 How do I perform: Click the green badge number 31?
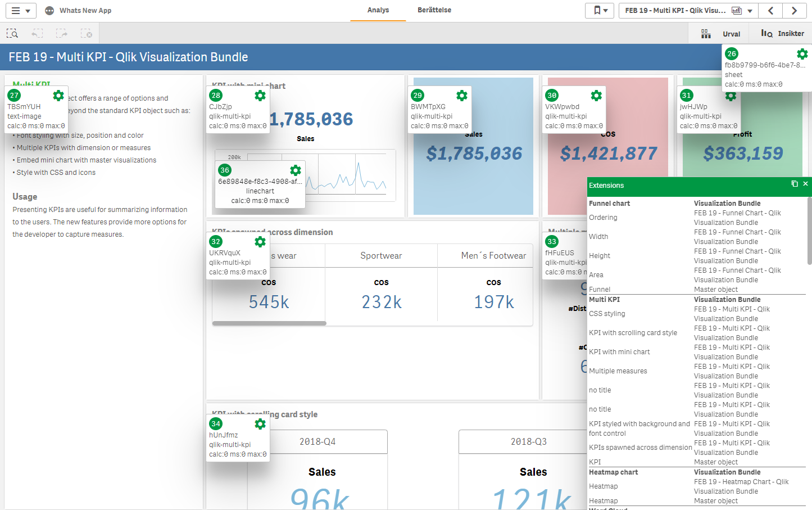[686, 96]
